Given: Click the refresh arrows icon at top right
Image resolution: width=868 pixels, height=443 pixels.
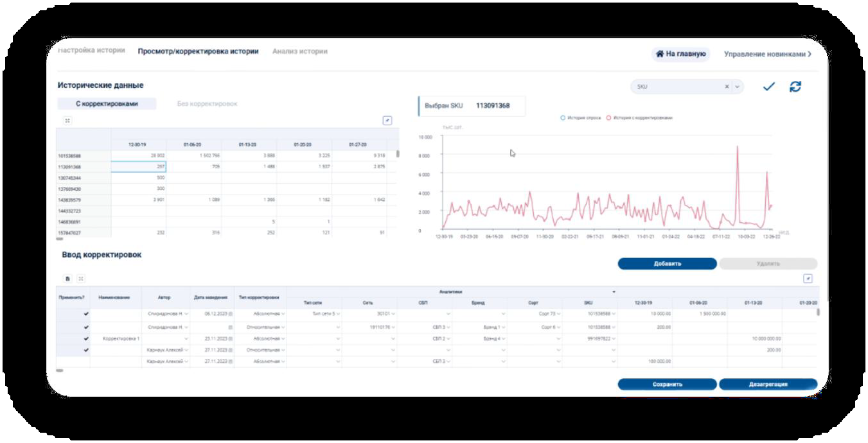Looking at the screenshot, I should point(795,87).
